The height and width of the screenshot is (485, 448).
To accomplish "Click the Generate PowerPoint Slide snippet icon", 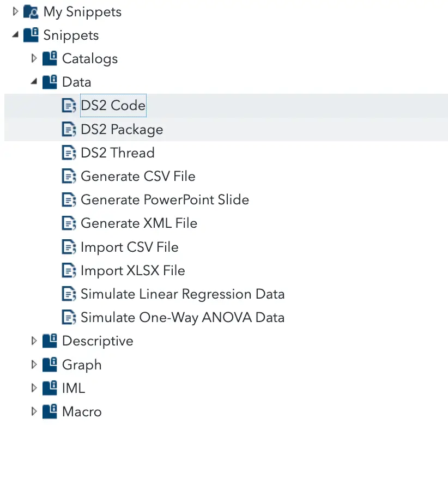I will [69, 199].
